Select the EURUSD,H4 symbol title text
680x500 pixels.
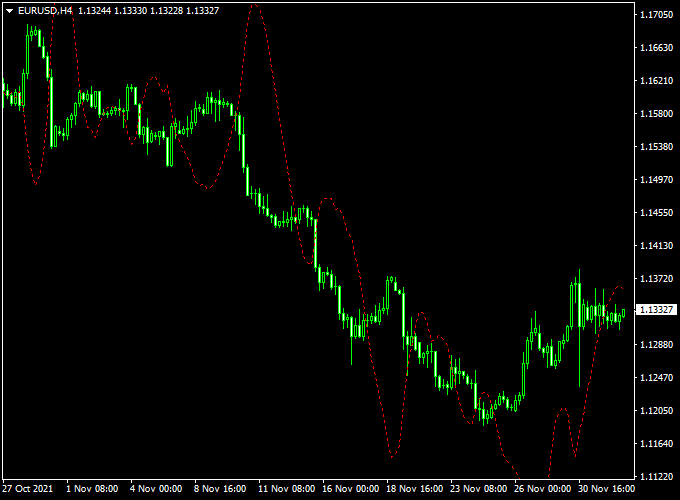pos(45,11)
